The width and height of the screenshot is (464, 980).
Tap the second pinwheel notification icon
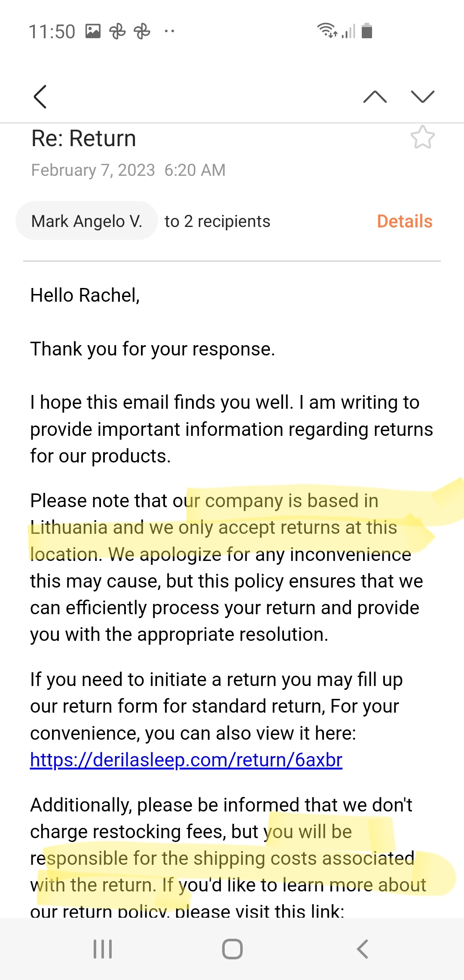click(142, 31)
